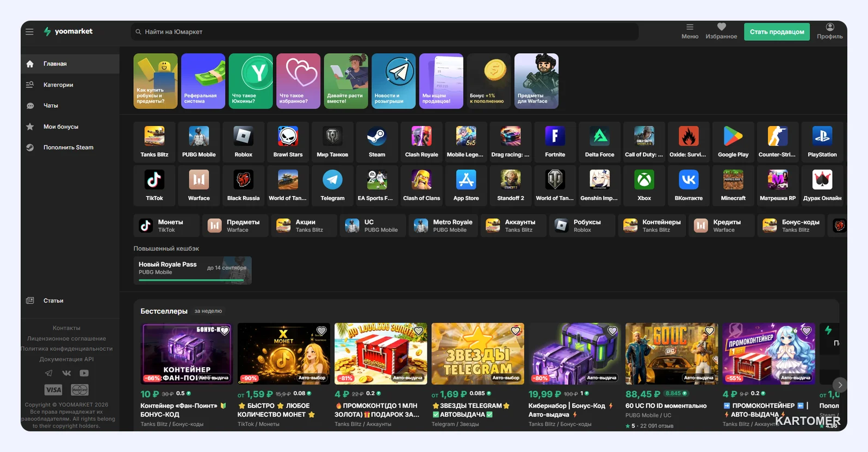Open the Что такое Юкоины story thumbnail
The width and height of the screenshot is (868, 452).
tap(251, 81)
